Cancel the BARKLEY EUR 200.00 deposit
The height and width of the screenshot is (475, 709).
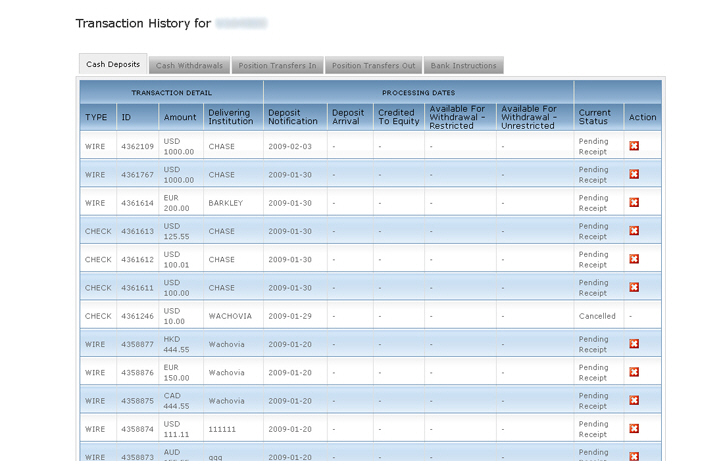[x=634, y=203]
